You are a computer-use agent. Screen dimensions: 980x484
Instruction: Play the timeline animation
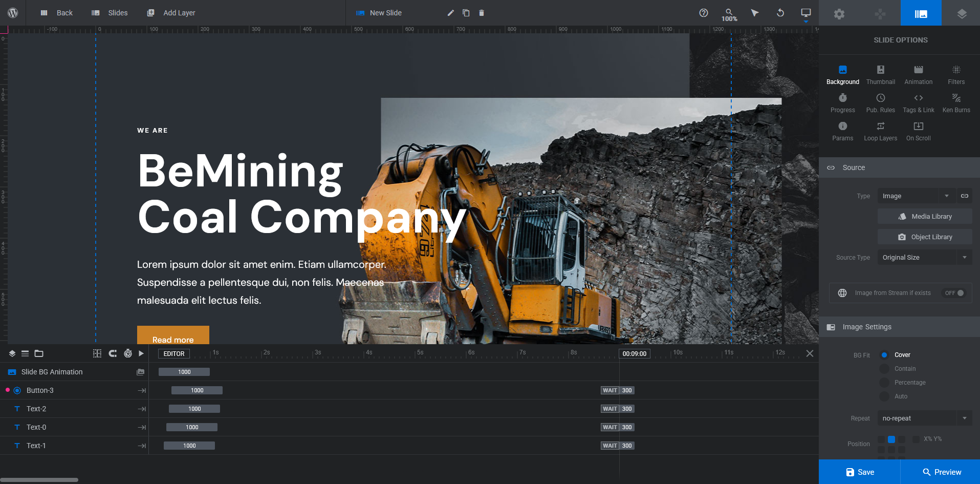141,353
